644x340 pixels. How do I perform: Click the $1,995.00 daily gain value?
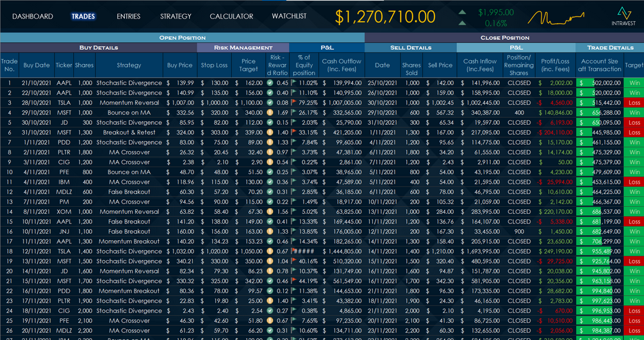point(496,12)
